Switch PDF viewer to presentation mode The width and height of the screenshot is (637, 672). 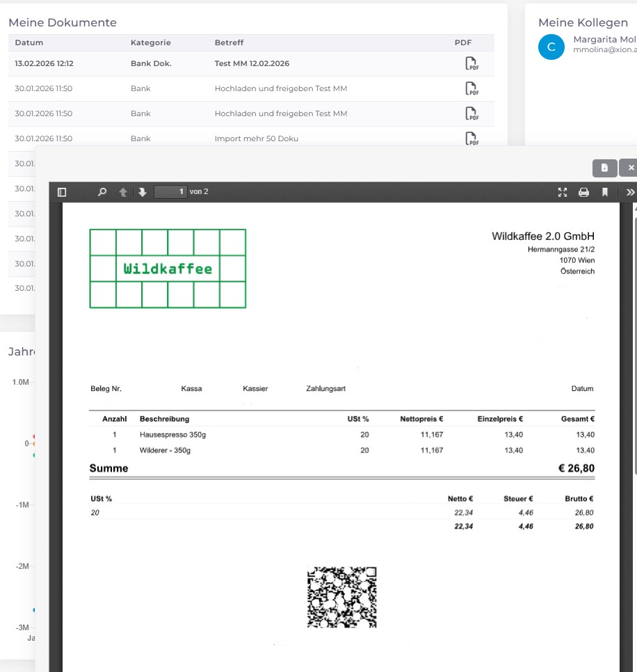[563, 192]
